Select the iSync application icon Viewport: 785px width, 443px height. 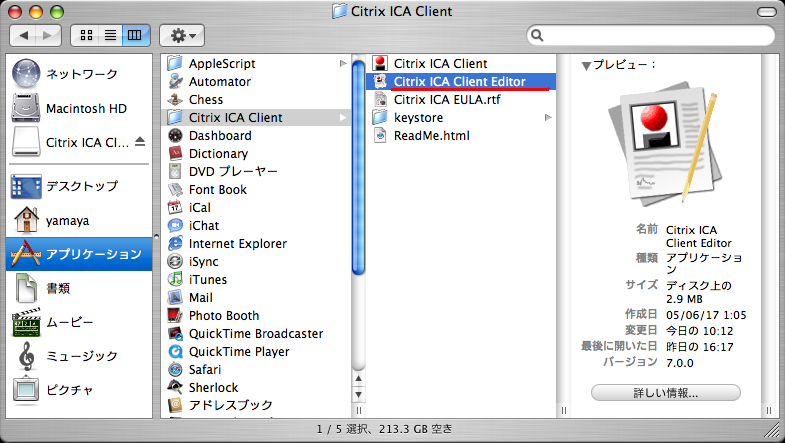click(175, 262)
